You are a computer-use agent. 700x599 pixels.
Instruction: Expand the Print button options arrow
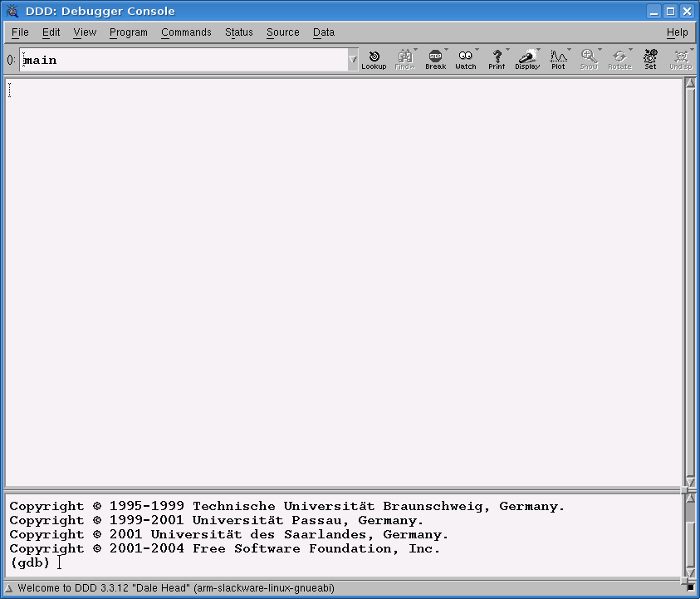507,50
